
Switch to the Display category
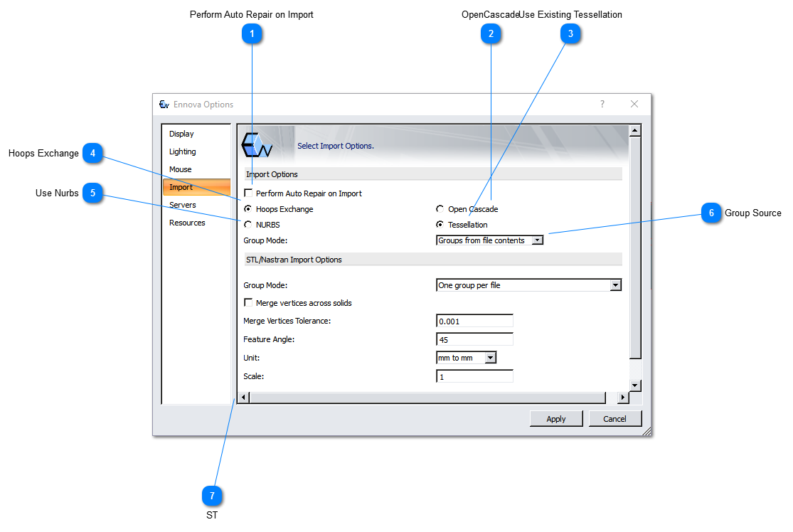[x=181, y=134]
